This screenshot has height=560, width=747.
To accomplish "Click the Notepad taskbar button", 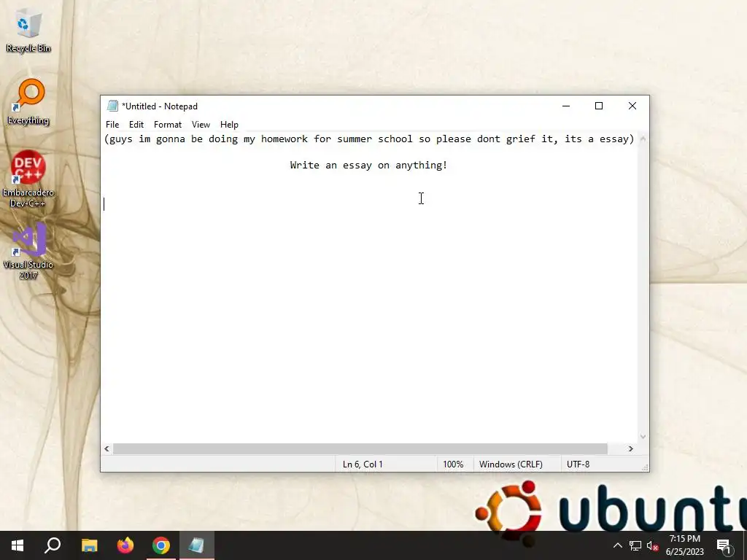I will tap(197, 545).
